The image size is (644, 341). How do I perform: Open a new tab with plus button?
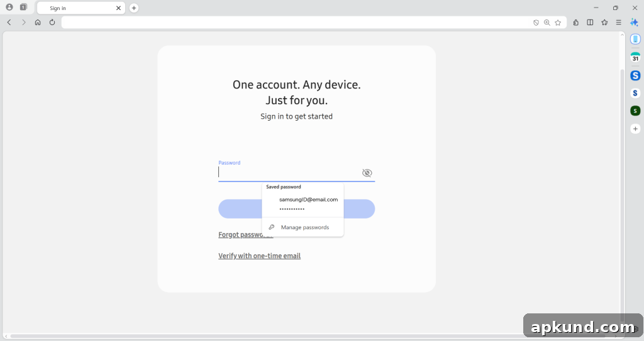click(134, 8)
